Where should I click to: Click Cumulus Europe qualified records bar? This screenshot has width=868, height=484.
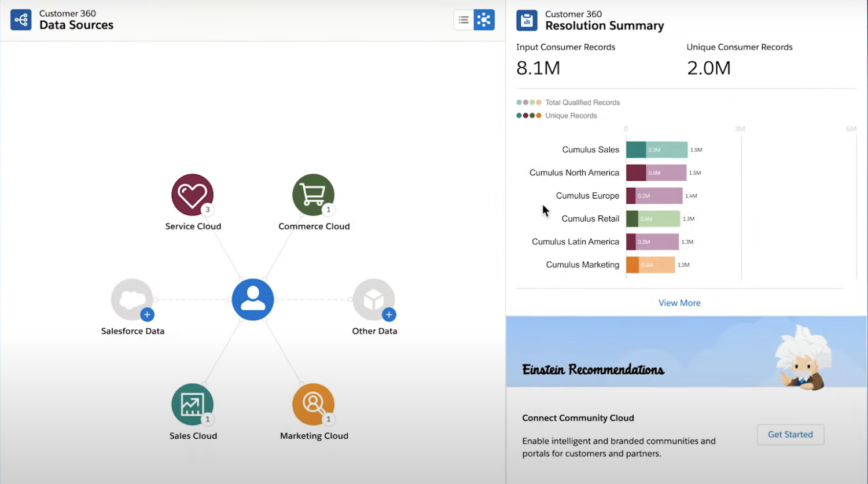(659, 196)
